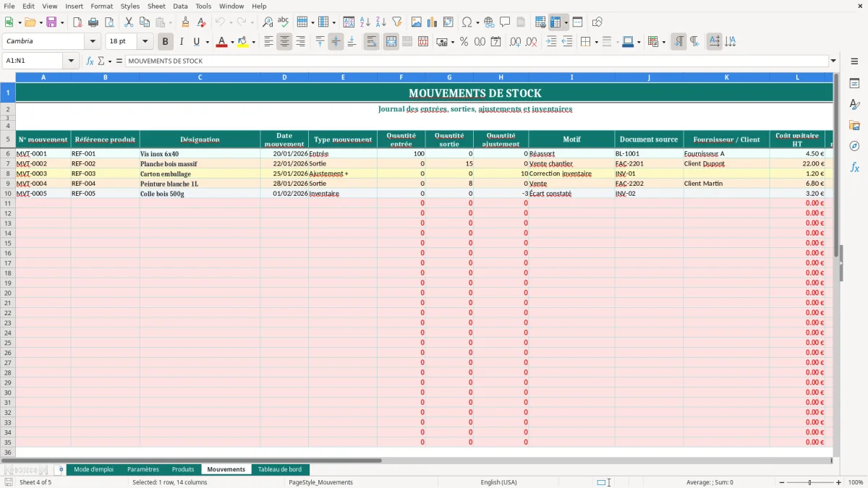
Task: Align cell content left
Action: [x=268, y=42]
